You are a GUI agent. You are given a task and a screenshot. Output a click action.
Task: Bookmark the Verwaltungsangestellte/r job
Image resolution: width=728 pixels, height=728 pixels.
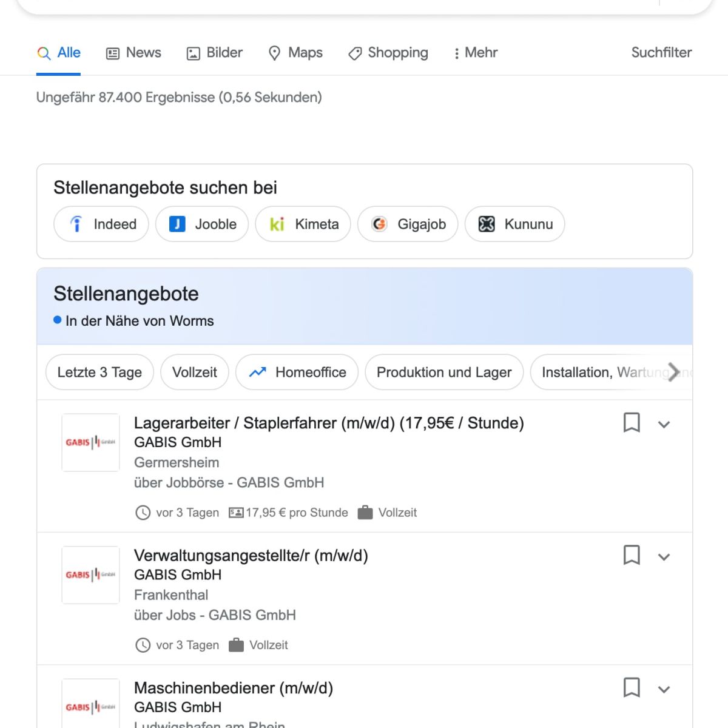point(632,554)
